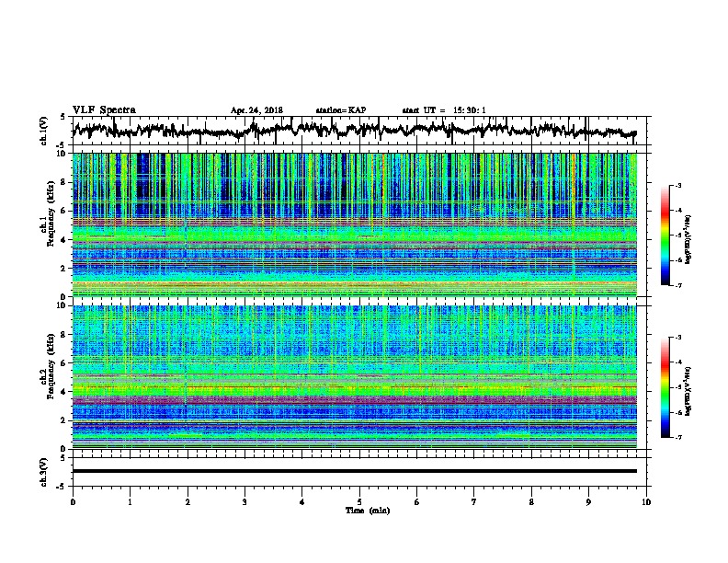Click the ch.2 color bar "-3" label

[677, 338]
